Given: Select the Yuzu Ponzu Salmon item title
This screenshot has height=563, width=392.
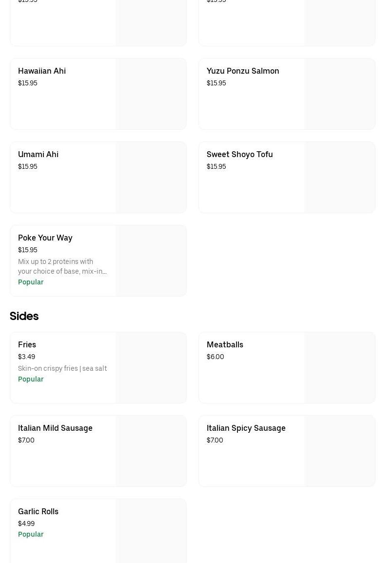Looking at the screenshot, I should (x=243, y=71).
